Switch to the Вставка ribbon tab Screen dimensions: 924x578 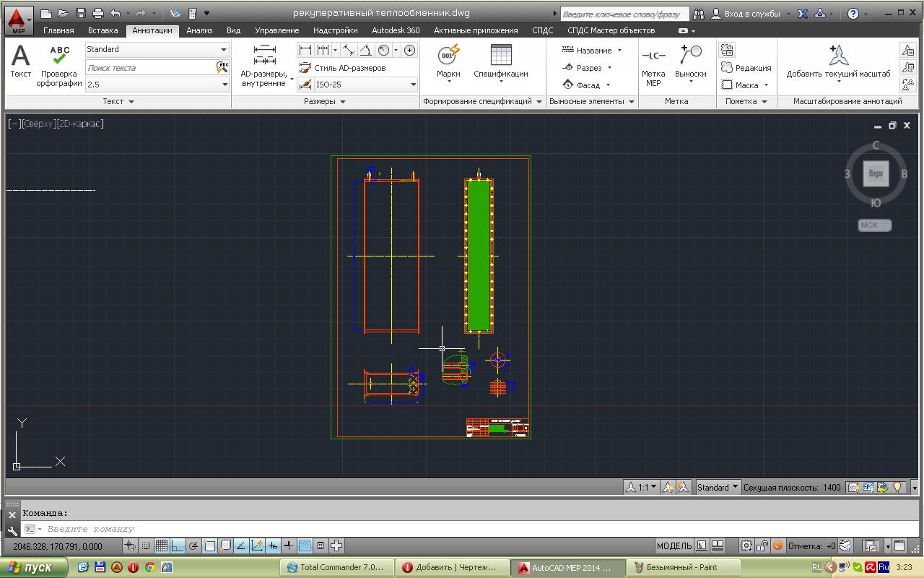point(103,30)
